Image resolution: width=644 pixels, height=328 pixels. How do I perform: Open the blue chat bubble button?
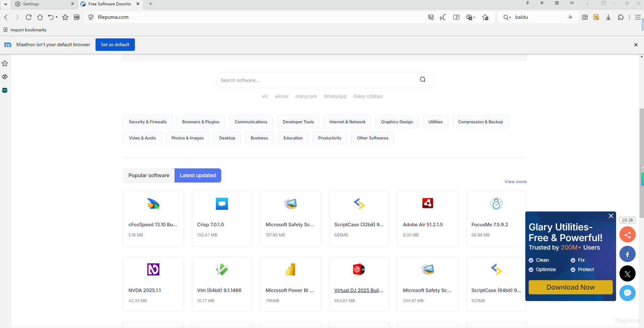(628, 293)
